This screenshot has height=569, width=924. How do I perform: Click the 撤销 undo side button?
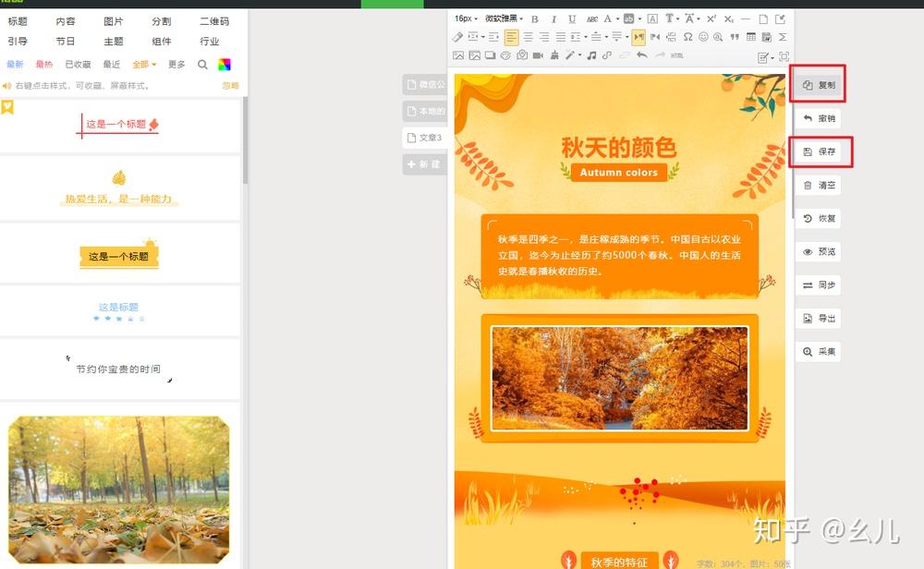pos(819,118)
